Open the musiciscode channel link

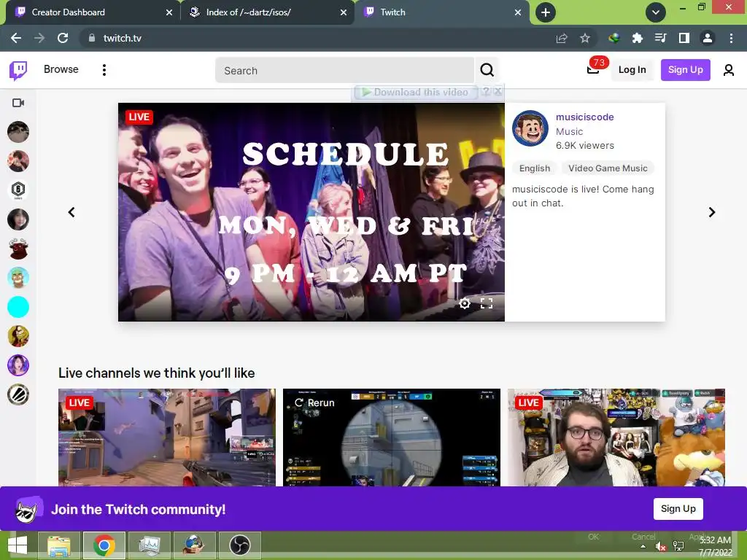click(x=584, y=117)
